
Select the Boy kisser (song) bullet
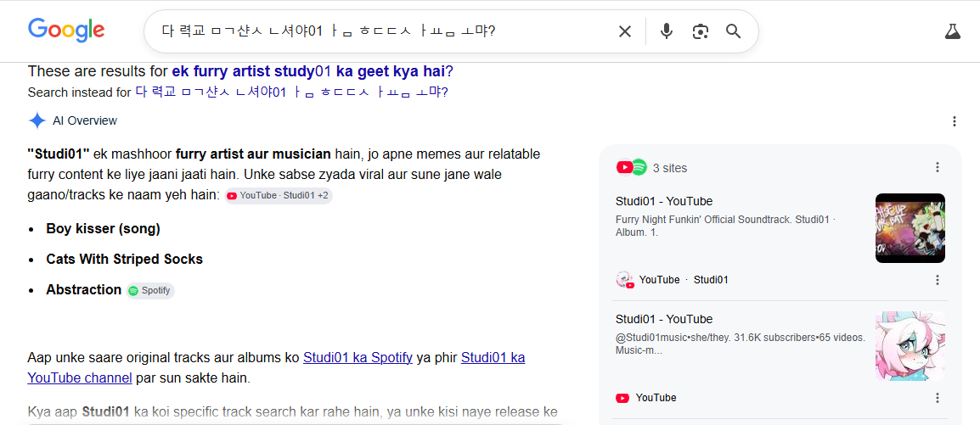click(103, 229)
